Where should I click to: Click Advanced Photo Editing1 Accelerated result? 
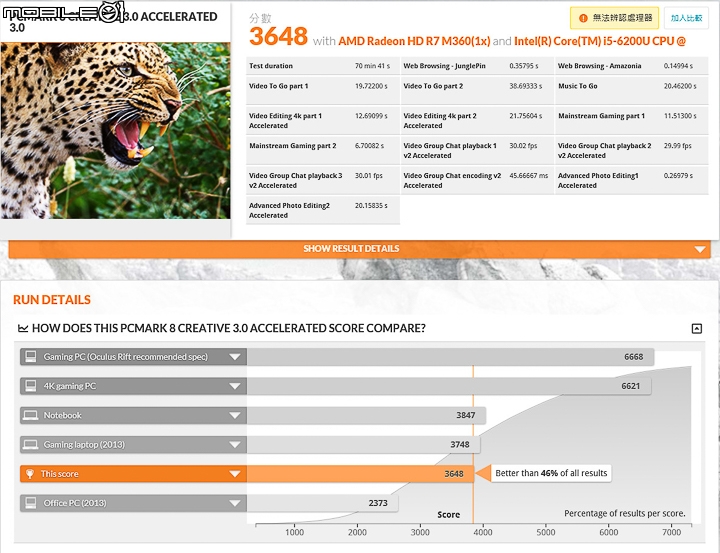pos(631,180)
